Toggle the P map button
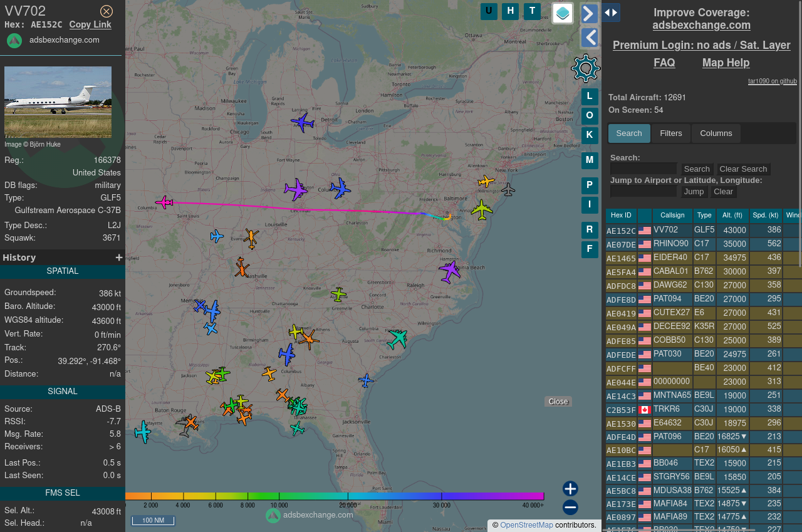The height and width of the screenshot is (532, 802). (590, 185)
